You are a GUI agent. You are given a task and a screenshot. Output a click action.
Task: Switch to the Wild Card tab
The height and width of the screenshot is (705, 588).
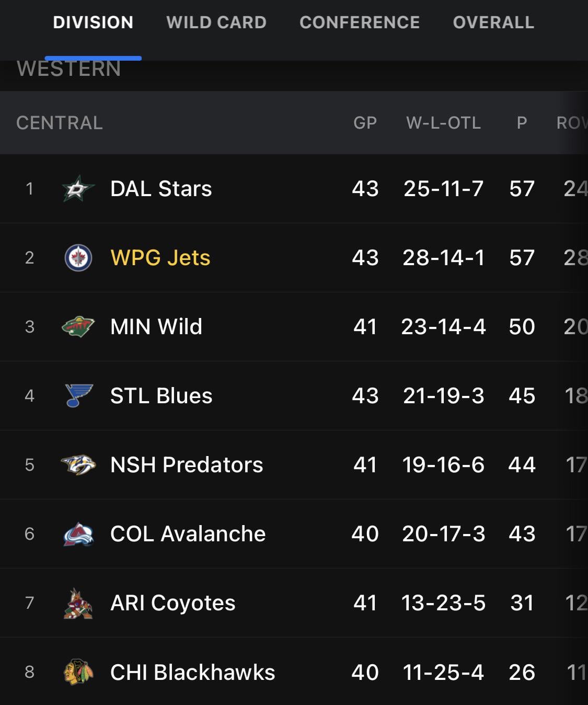[216, 22]
